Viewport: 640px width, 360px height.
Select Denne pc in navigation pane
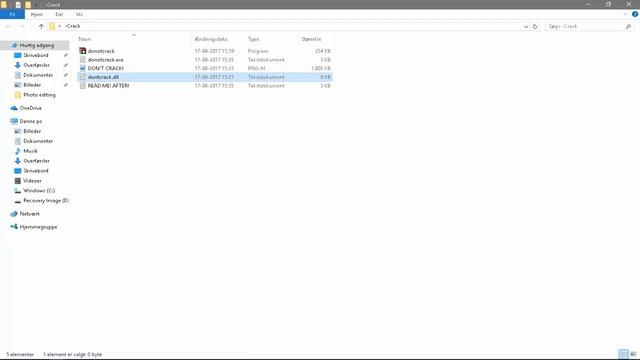coord(31,121)
